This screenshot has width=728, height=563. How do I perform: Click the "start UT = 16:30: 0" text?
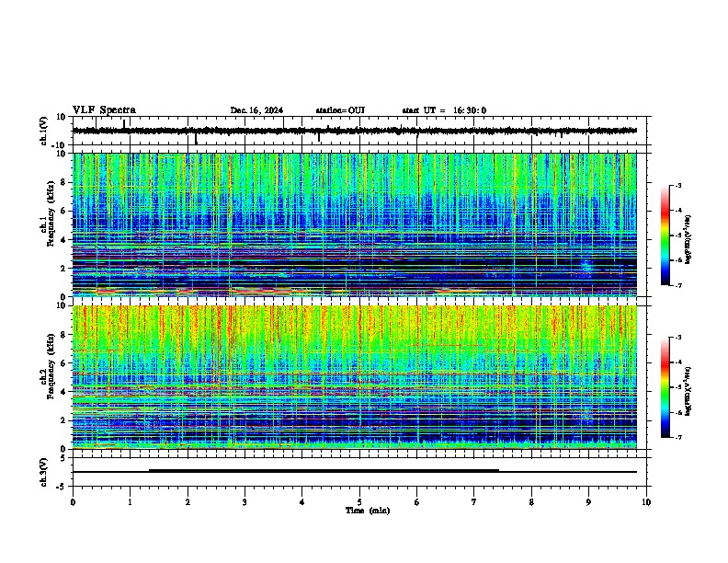pos(444,110)
